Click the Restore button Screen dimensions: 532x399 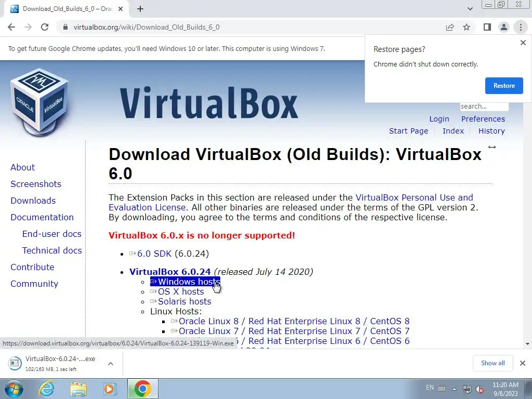(x=504, y=86)
